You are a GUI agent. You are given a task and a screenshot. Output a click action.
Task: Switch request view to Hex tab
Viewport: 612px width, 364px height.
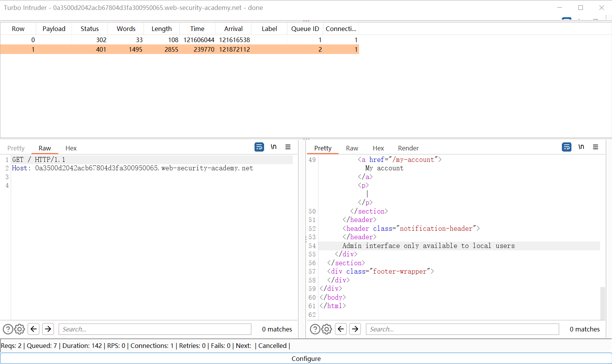click(x=71, y=148)
